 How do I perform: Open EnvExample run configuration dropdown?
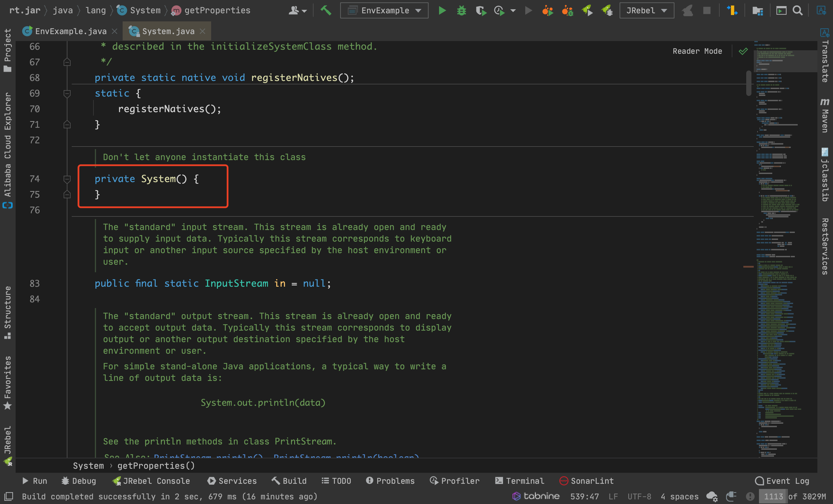click(x=384, y=10)
